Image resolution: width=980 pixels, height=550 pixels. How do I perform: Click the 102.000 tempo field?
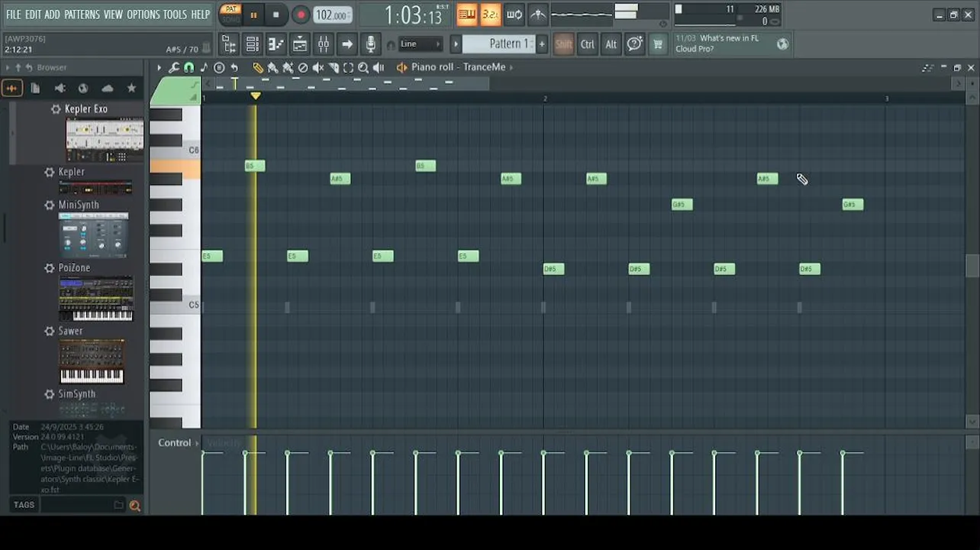tap(333, 15)
